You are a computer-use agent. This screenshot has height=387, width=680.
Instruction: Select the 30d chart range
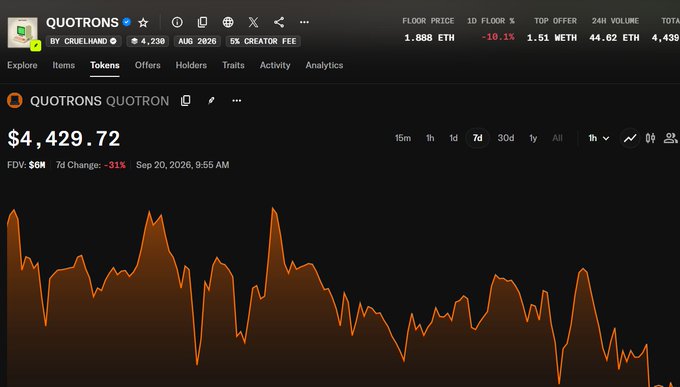(506, 138)
